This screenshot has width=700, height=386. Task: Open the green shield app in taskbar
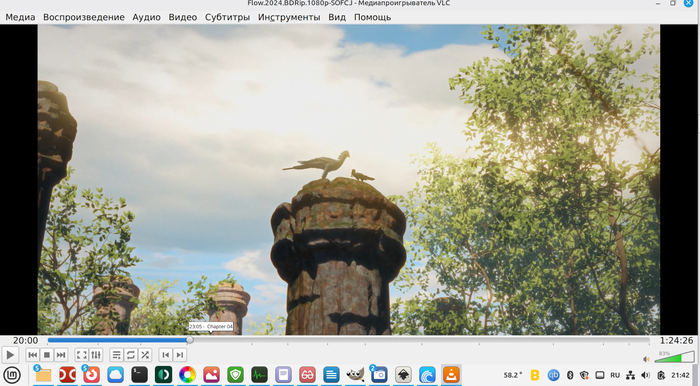tap(235, 375)
